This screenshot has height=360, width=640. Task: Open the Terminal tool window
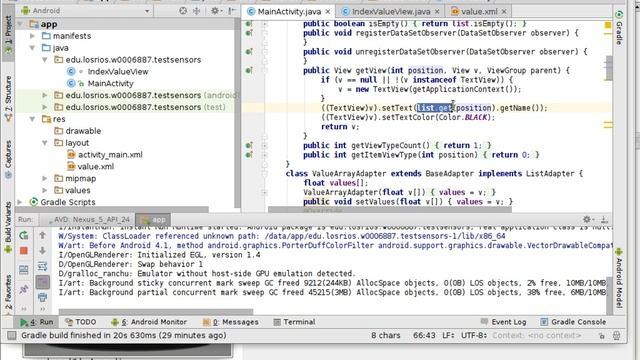(x=294, y=322)
